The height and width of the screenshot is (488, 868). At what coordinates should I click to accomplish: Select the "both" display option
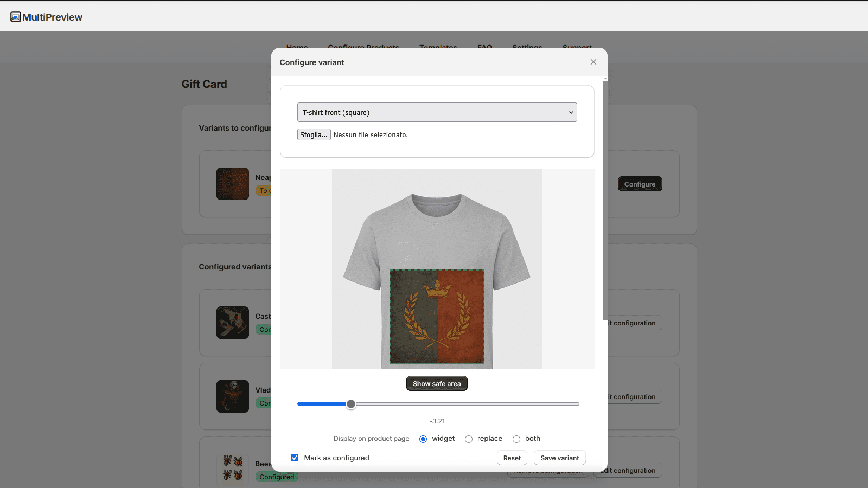click(x=516, y=439)
